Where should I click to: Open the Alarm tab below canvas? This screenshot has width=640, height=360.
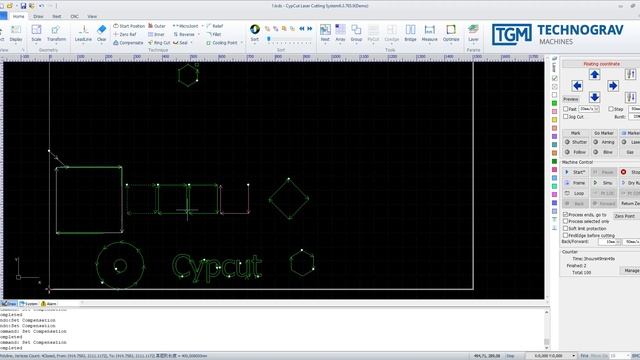point(49,304)
